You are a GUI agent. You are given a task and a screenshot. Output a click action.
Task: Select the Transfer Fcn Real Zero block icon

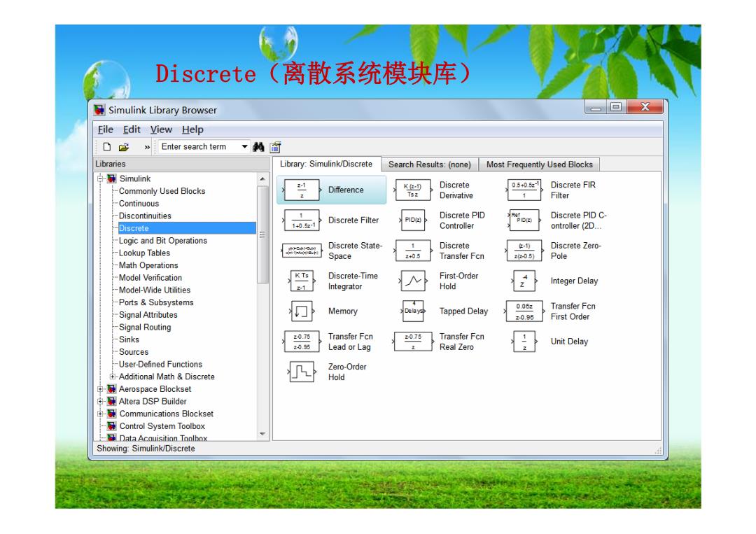413,342
